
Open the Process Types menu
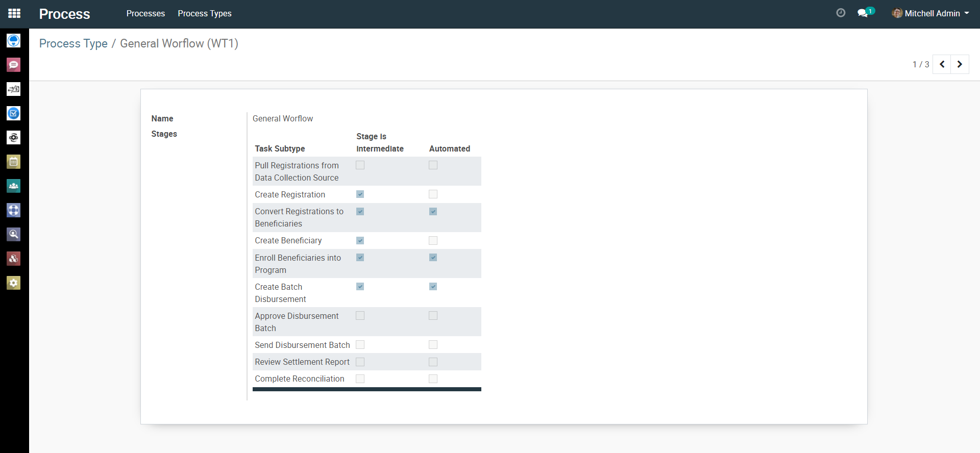(204, 14)
